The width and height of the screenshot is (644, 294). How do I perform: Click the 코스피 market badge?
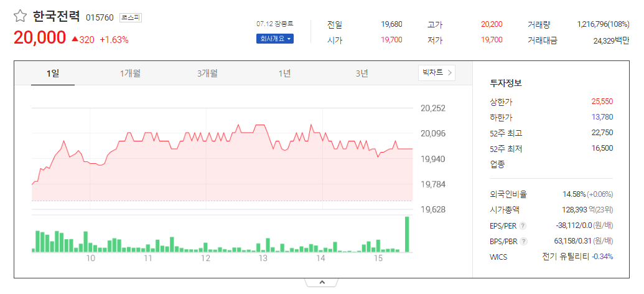(x=131, y=17)
